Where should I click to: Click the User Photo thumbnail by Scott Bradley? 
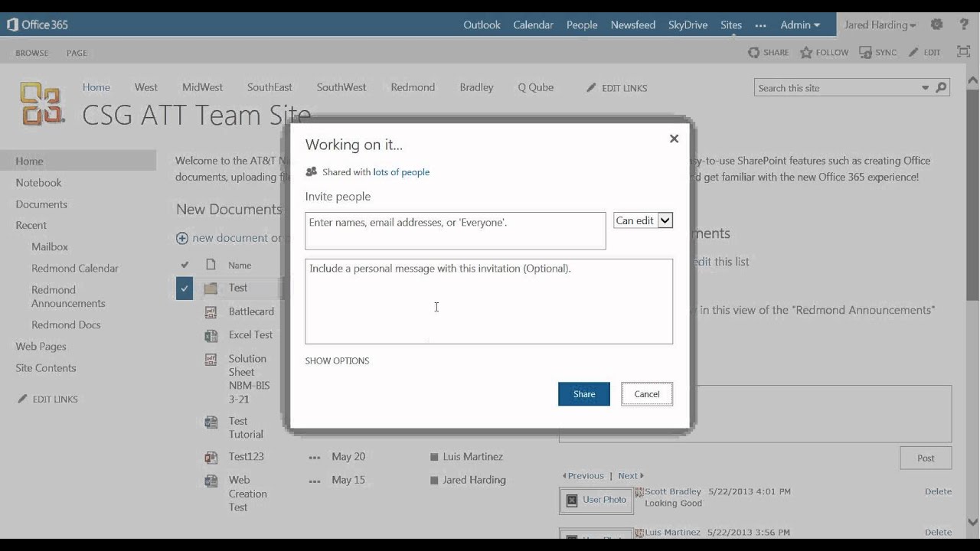pos(596,500)
